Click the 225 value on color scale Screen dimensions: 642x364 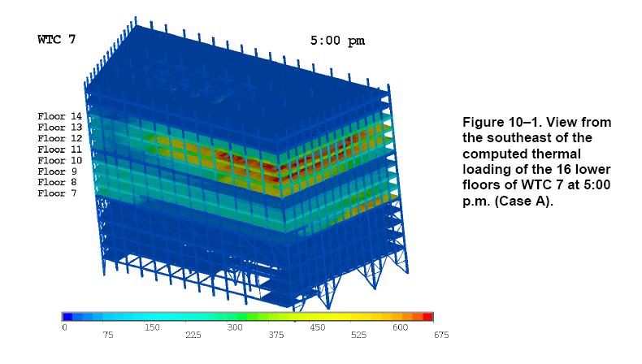[193, 335]
